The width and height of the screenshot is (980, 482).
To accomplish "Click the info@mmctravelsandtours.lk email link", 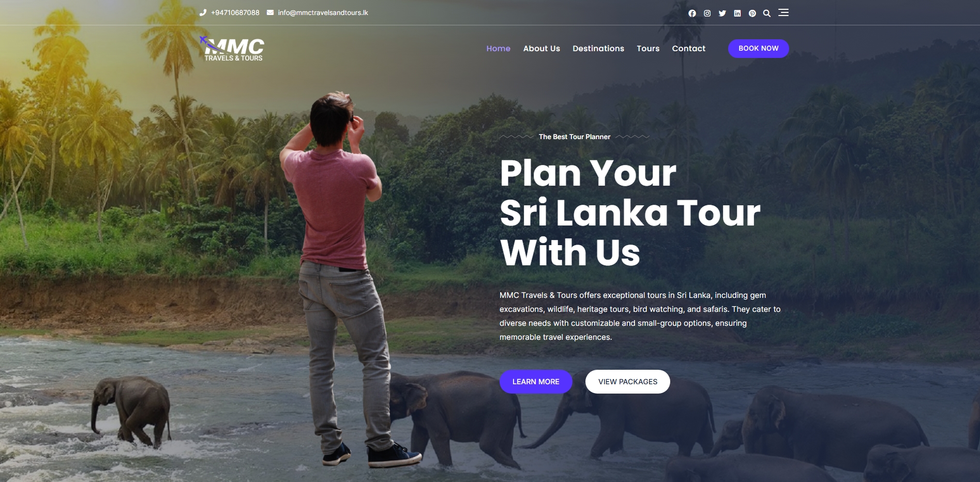I will pos(323,12).
